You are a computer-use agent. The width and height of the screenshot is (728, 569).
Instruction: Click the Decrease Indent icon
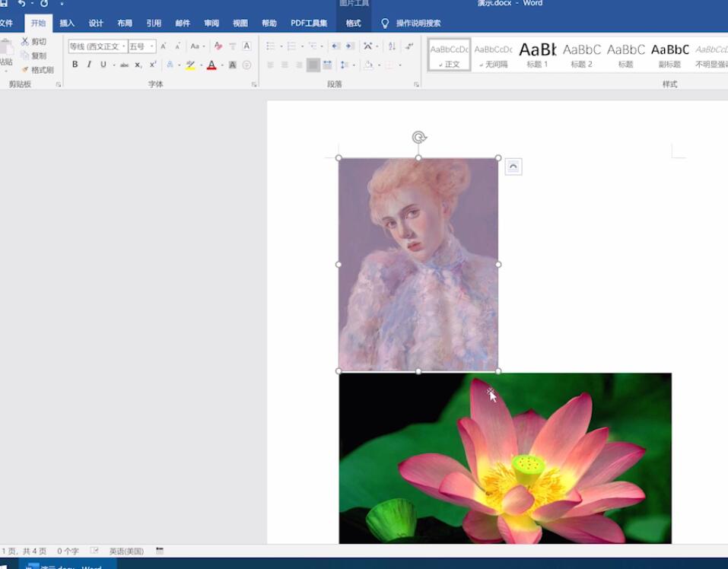coord(335,46)
